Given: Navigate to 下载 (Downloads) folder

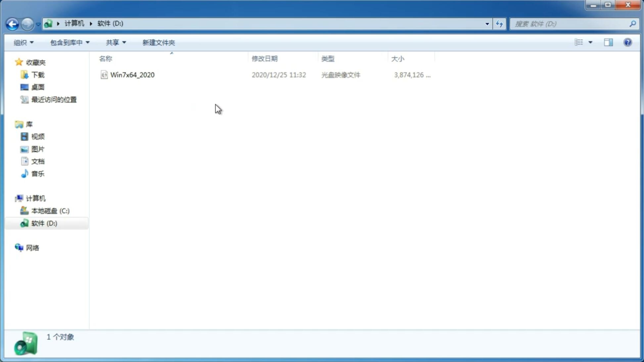Looking at the screenshot, I should (38, 74).
